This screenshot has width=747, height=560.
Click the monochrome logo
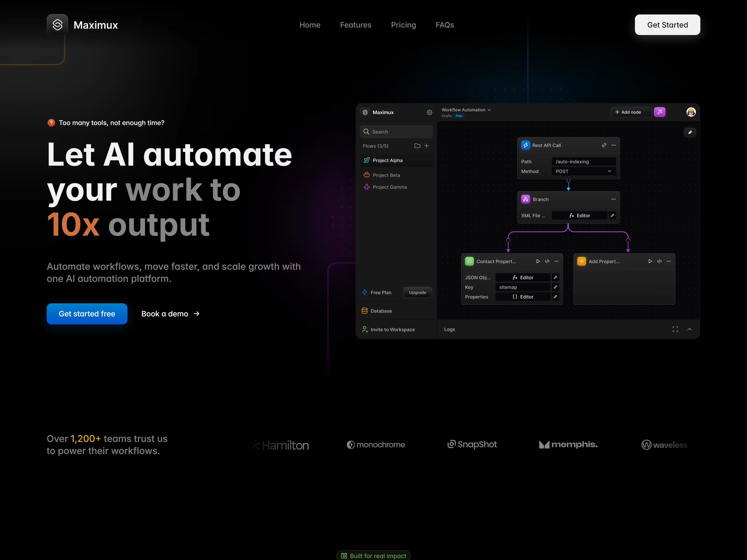pyautogui.click(x=376, y=445)
